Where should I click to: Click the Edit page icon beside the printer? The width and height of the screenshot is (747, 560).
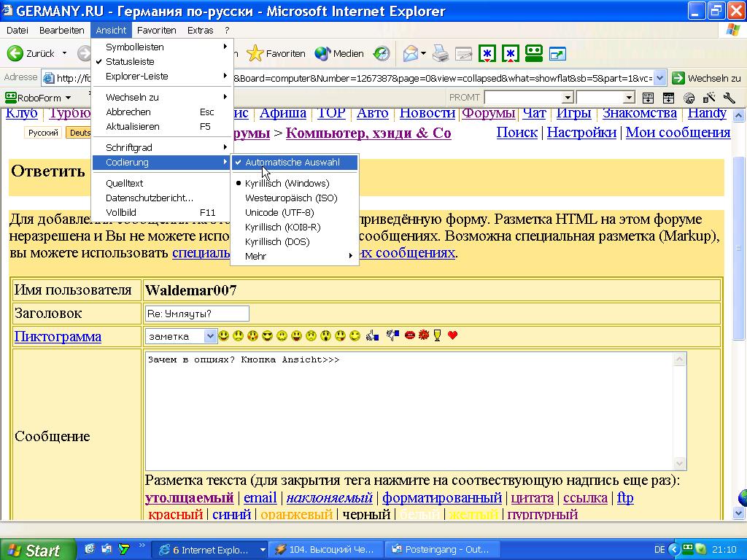(463, 54)
